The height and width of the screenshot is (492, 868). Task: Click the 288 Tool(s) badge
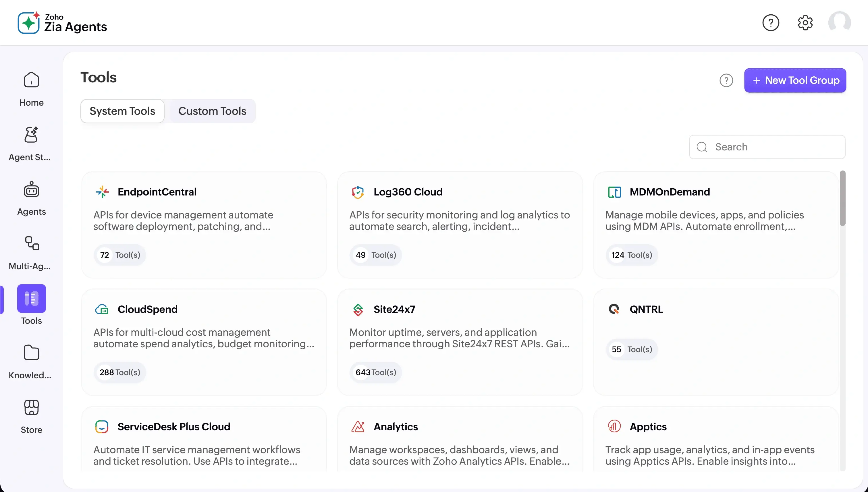120,372
